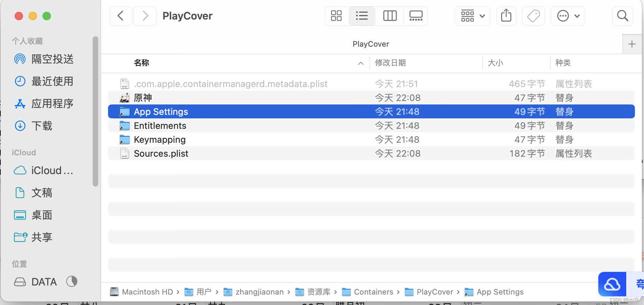The width and height of the screenshot is (644, 305).
Task: Select .com.apple.containermanagerd.metadata.plist file
Action: (371, 84)
